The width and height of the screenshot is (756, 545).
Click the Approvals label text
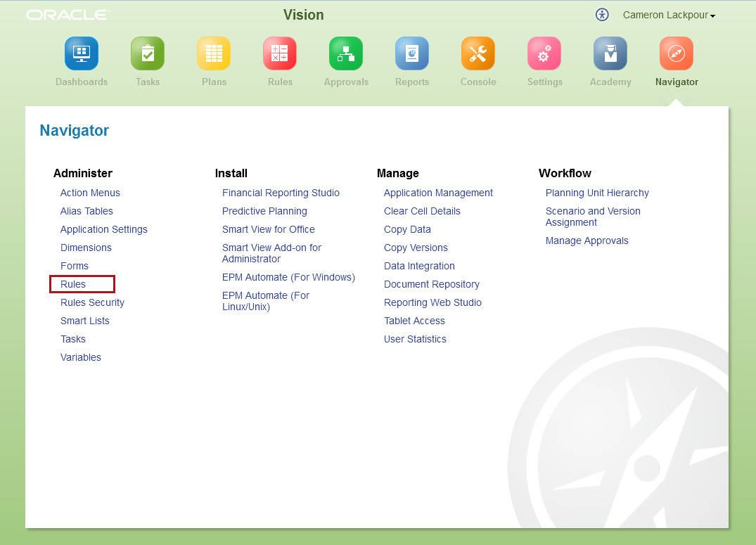tap(346, 82)
